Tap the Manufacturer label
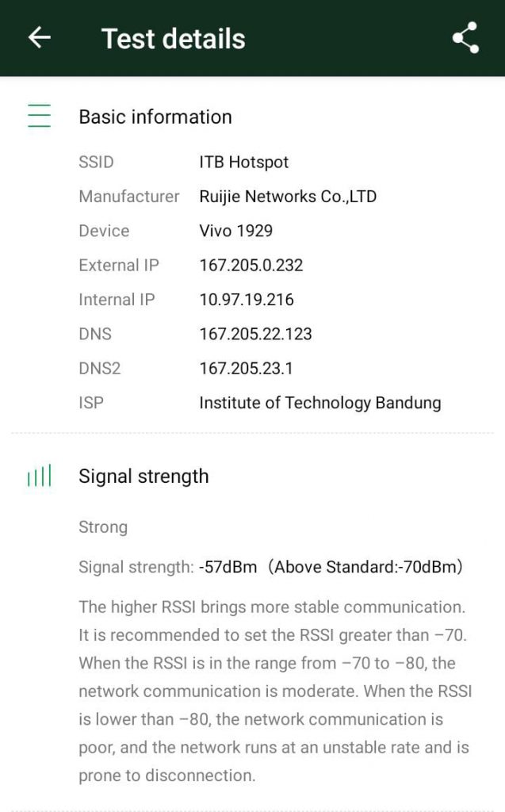This screenshot has height=812, width=505. [129, 196]
